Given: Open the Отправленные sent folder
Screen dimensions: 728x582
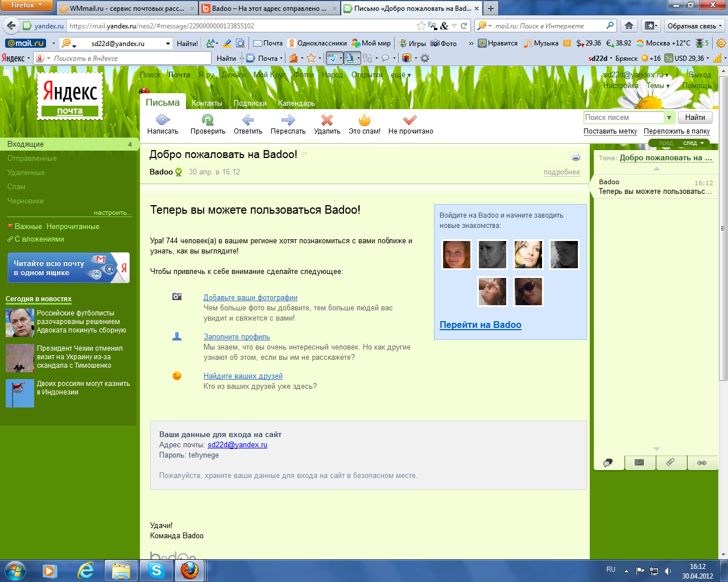Looking at the screenshot, I should point(32,159).
